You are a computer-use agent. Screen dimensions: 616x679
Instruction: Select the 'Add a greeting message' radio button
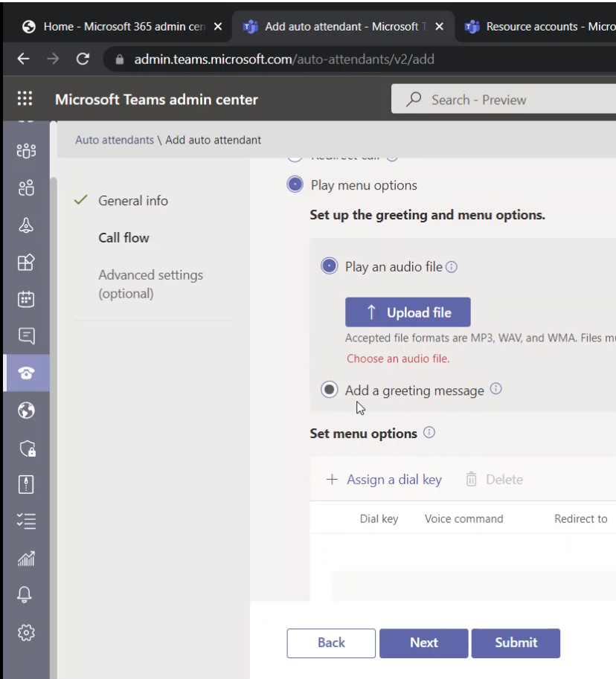click(329, 390)
